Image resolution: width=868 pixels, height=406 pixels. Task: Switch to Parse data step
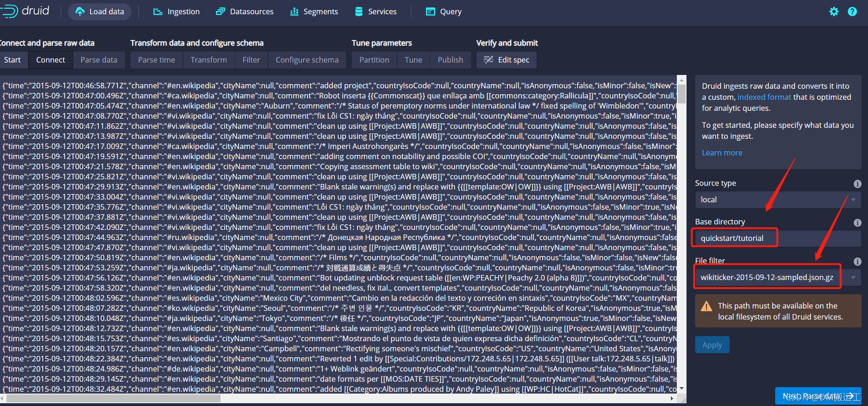click(x=99, y=60)
